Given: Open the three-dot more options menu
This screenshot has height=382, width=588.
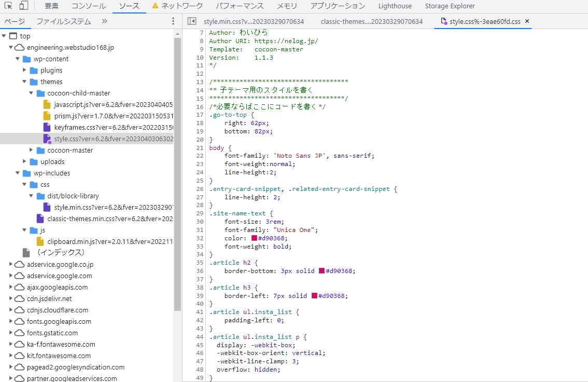Looking at the screenshot, I should [173, 20].
